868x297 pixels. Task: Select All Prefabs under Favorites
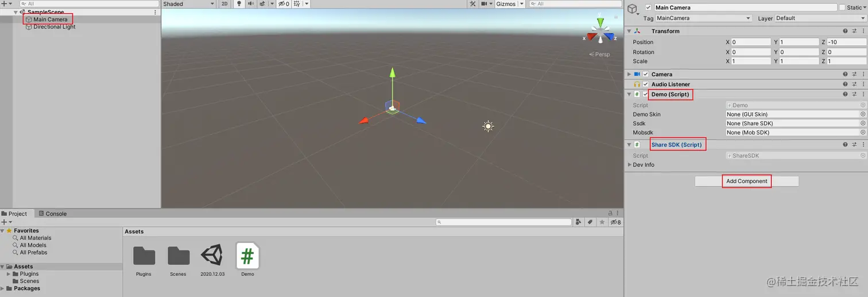(33, 252)
